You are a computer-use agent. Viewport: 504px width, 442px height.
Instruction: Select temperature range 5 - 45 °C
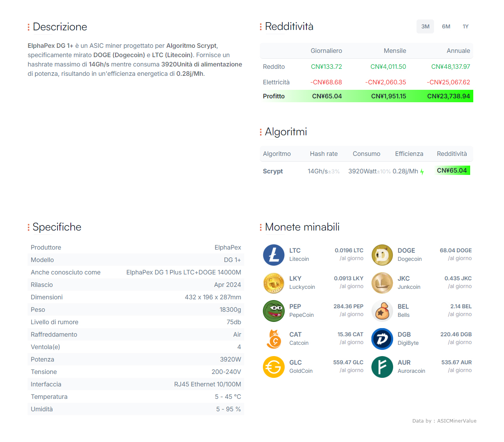click(x=228, y=397)
